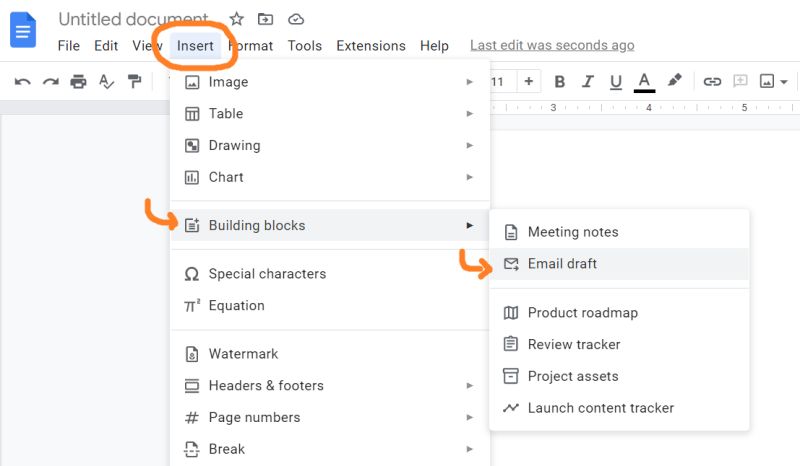Move document using the folder icon
This screenshot has height=466, width=800.
pyautogui.click(x=265, y=19)
